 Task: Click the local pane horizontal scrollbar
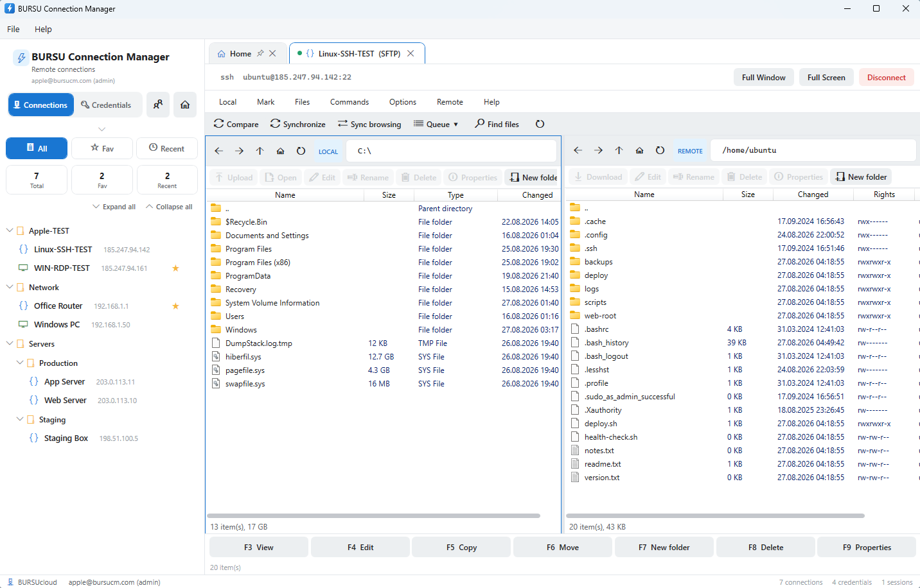click(x=373, y=515)
